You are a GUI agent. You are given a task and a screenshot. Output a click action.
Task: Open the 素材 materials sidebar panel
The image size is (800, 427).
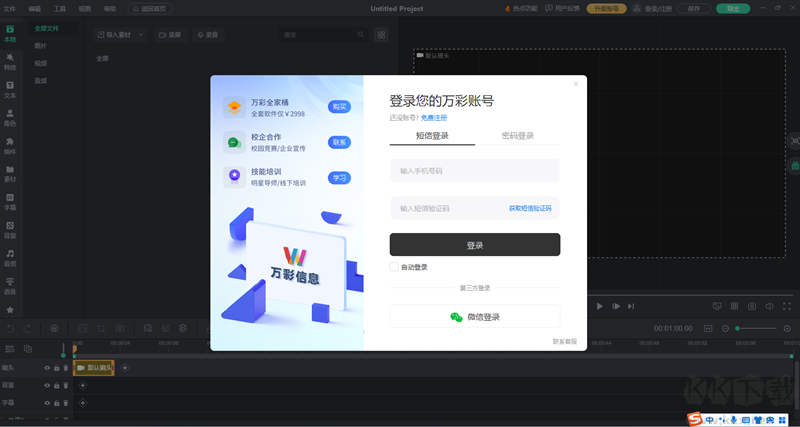point(10,174)
